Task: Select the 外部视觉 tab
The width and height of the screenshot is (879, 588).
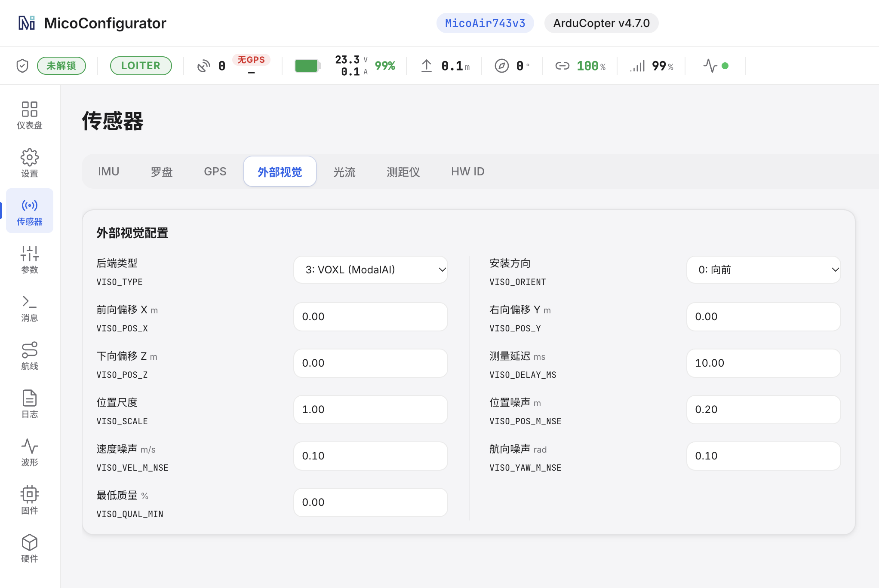Action: coord(280,171)
